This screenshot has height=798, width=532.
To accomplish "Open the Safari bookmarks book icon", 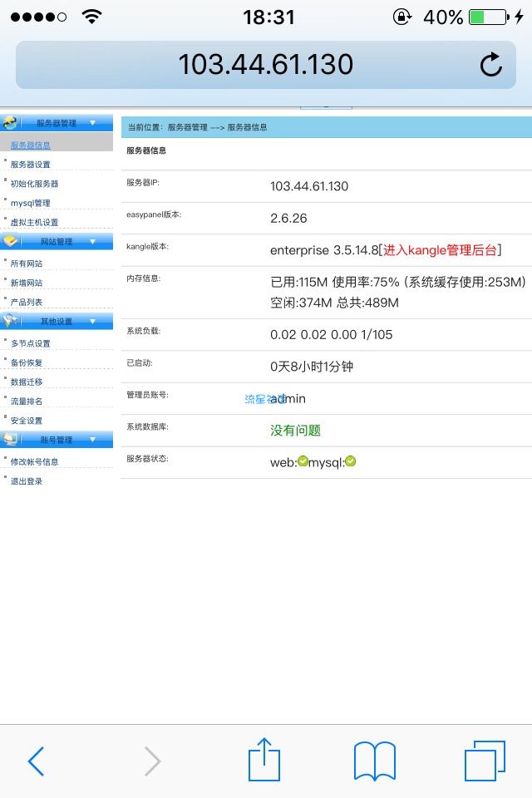I will (375, 761).
